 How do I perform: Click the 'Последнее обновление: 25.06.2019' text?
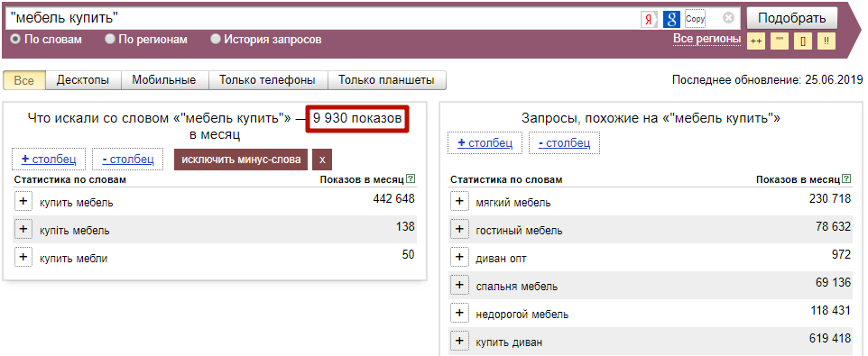767,79
